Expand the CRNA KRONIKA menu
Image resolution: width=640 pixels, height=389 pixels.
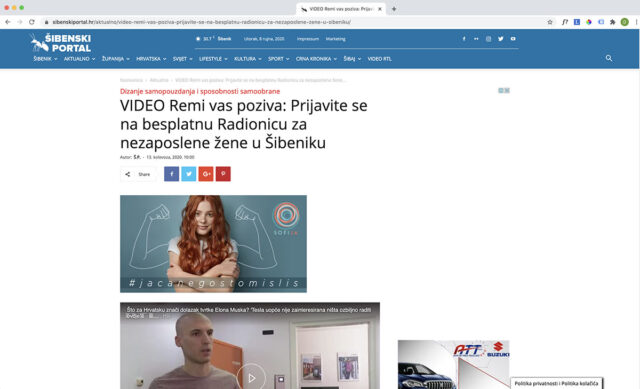click(x=316, y=59)
